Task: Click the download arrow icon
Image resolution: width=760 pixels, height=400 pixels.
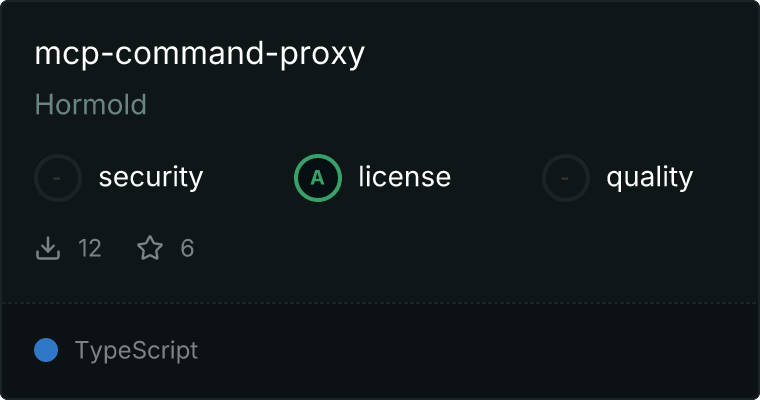Action: 48,248
